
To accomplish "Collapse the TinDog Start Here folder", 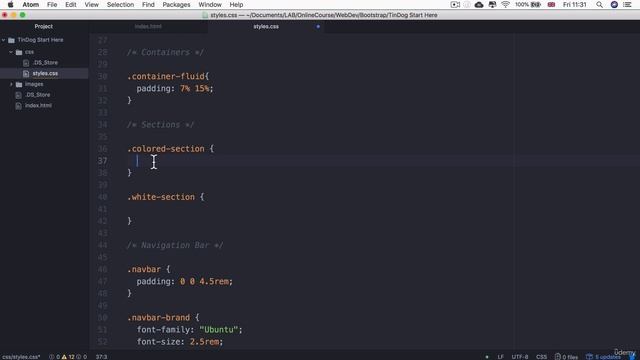I will tap(4, 40).
